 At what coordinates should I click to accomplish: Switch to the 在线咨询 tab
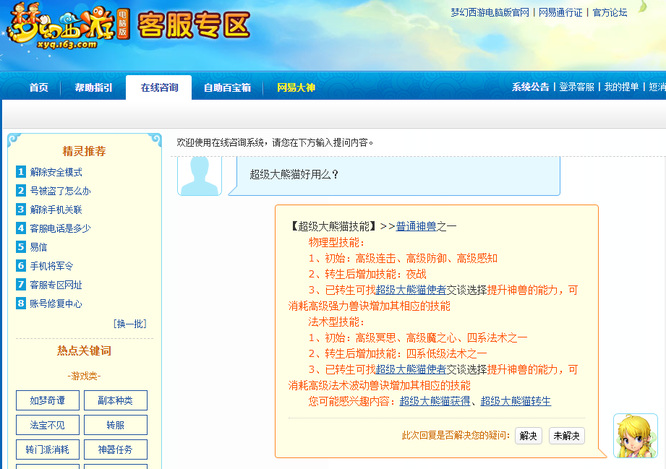(x=159, y=88)
